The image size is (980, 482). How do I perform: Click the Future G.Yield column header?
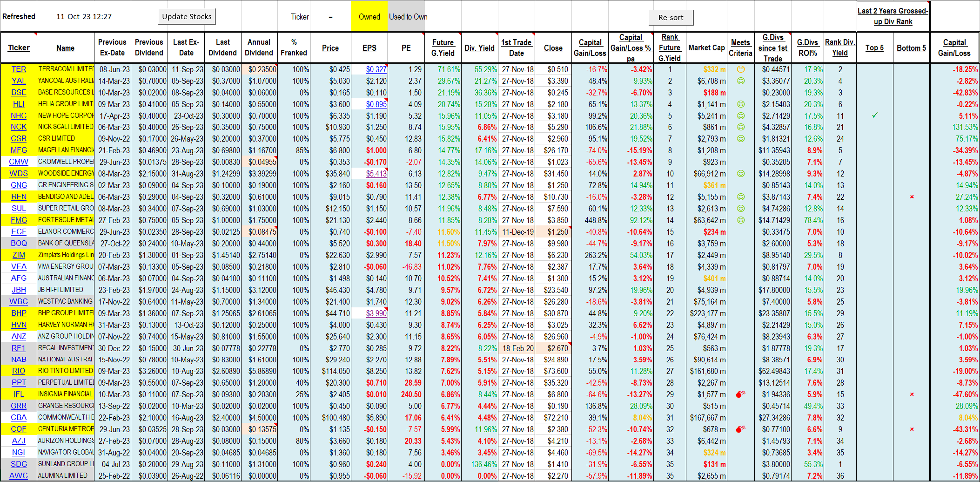(x=443, y=48)
